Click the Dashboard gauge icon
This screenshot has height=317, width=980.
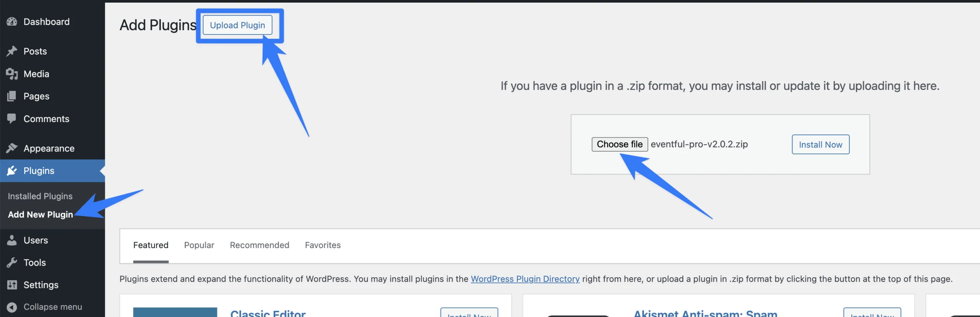click(x=12, y=22)
